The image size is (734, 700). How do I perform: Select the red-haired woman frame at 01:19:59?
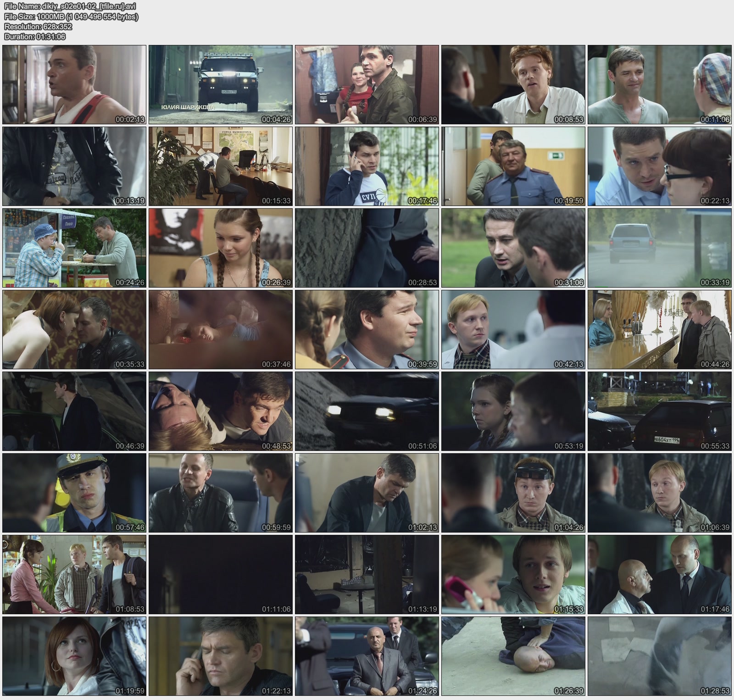pyautogui.click(x=74, y=656)
